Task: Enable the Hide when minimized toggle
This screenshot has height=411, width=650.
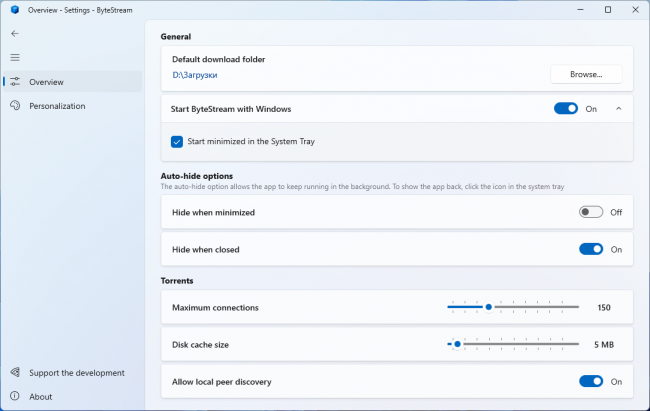Action: click(591, 212)
